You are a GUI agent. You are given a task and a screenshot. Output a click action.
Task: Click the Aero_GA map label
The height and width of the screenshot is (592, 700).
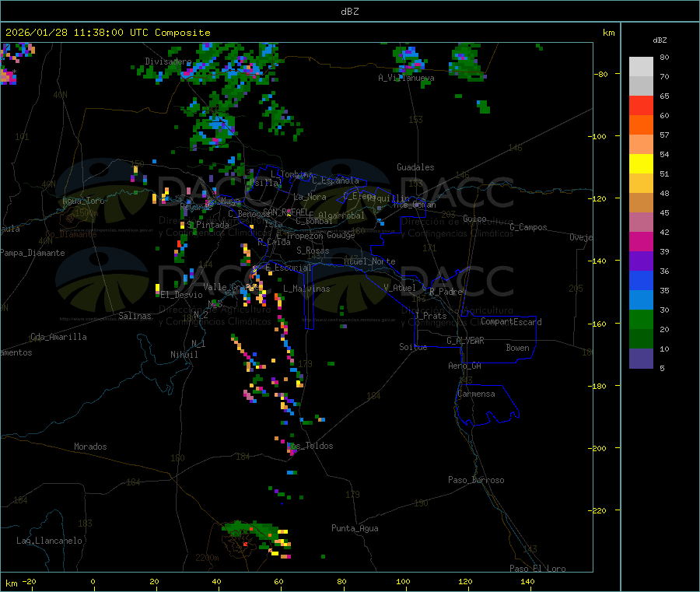(x=464, y=366)
